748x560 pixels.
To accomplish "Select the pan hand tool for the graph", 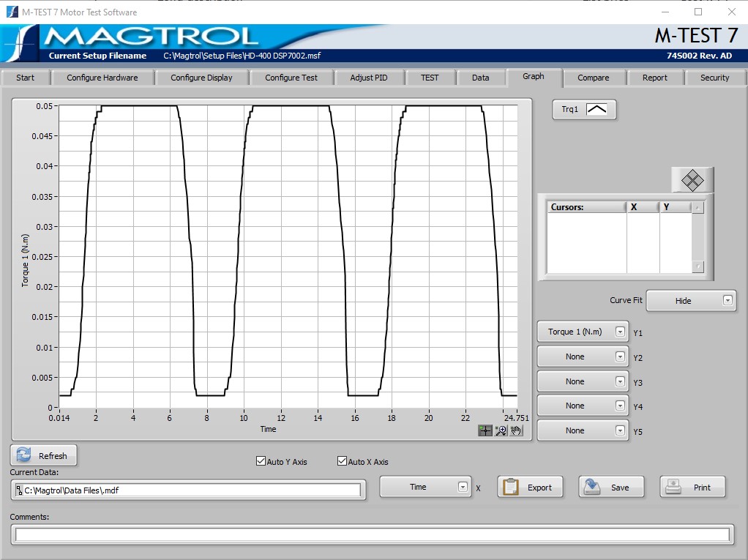I will click(x=516, y=430).
